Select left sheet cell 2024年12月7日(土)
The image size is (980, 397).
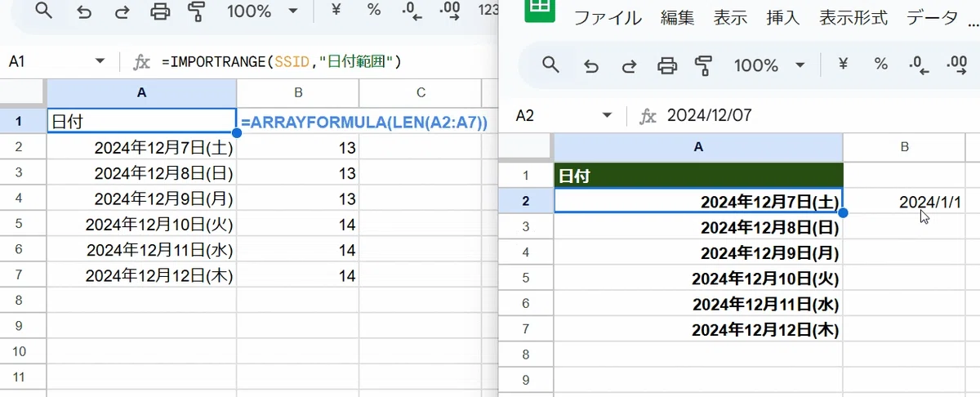point(142,148)
